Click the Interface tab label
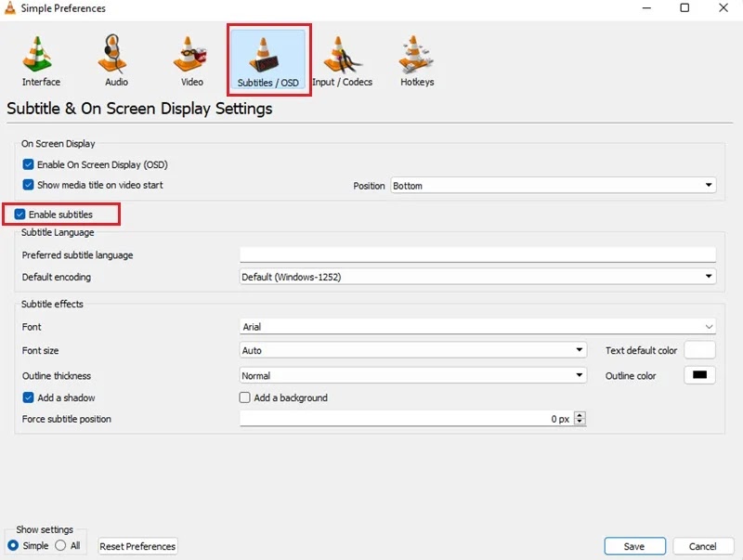This screenshot has height=560, width=743. (x=41, y=82)
